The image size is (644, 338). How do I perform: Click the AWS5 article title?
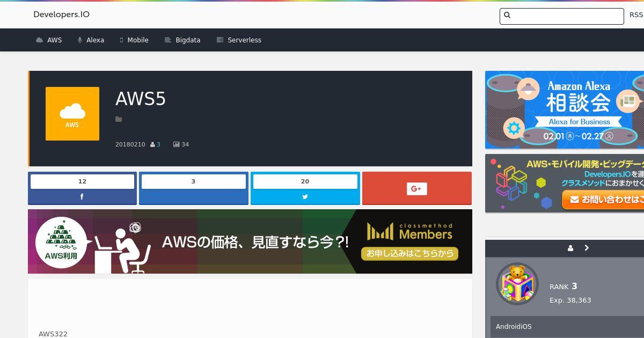(x=141, y=99)
